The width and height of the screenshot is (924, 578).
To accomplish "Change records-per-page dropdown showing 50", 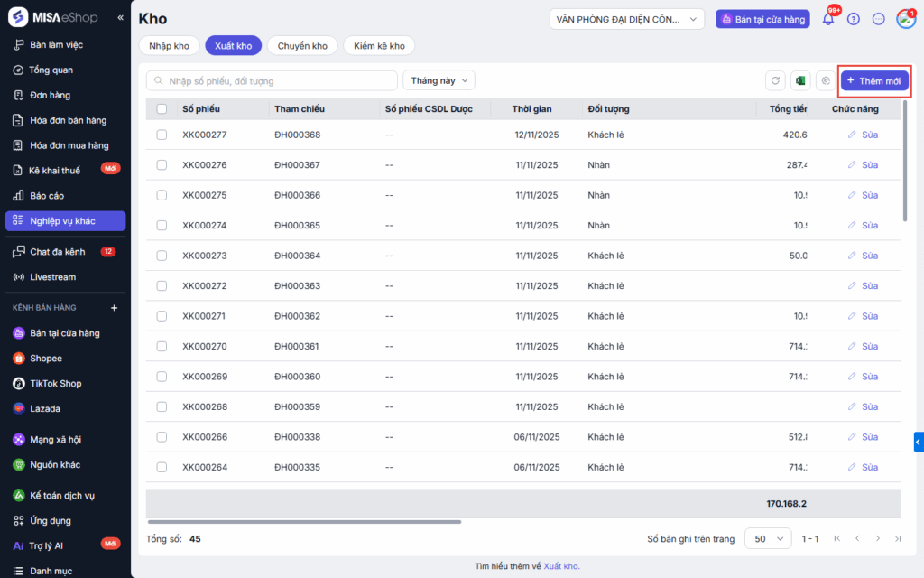I will (x=765, y=538).
